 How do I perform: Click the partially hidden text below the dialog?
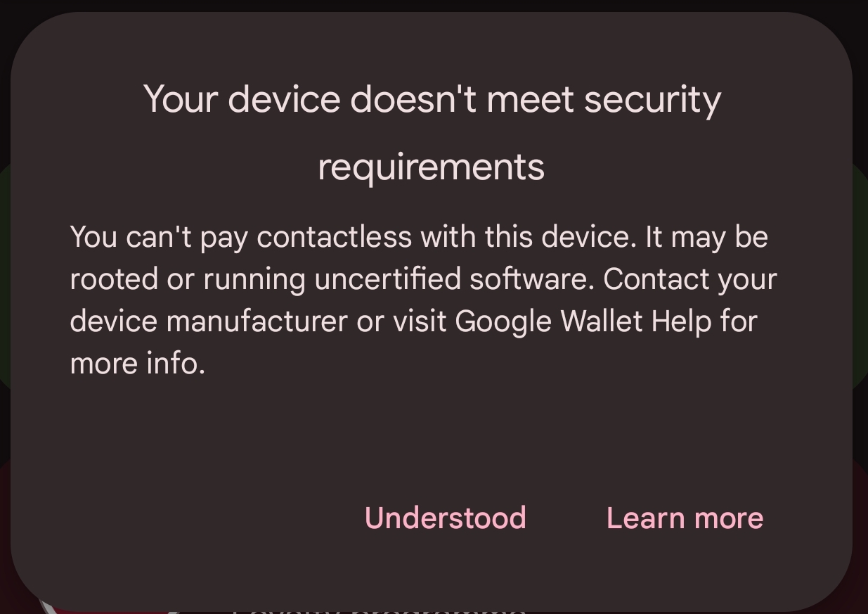point(380,609)
